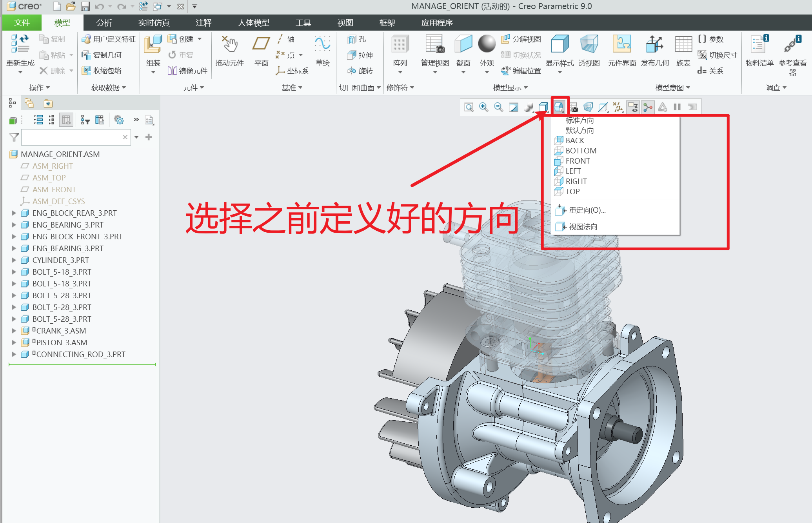Switch to the Analysis ribbon tab
812x523 pixels.
104,23
